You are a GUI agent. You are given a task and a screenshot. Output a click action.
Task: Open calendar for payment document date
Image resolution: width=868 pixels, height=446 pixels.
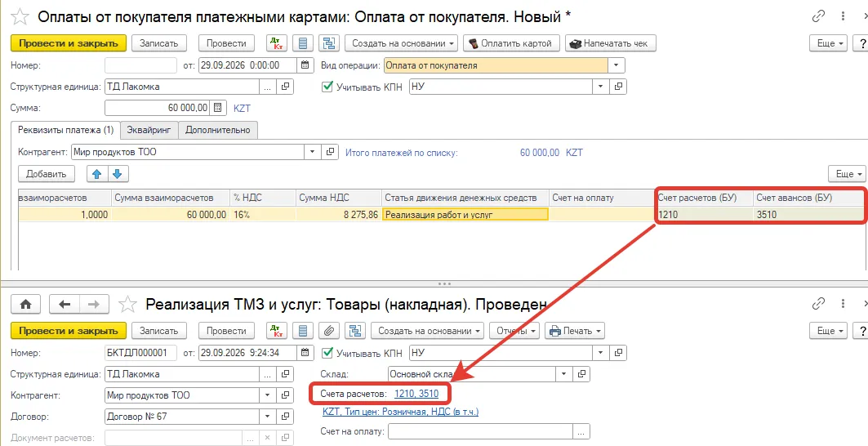(x=305, y=65)
